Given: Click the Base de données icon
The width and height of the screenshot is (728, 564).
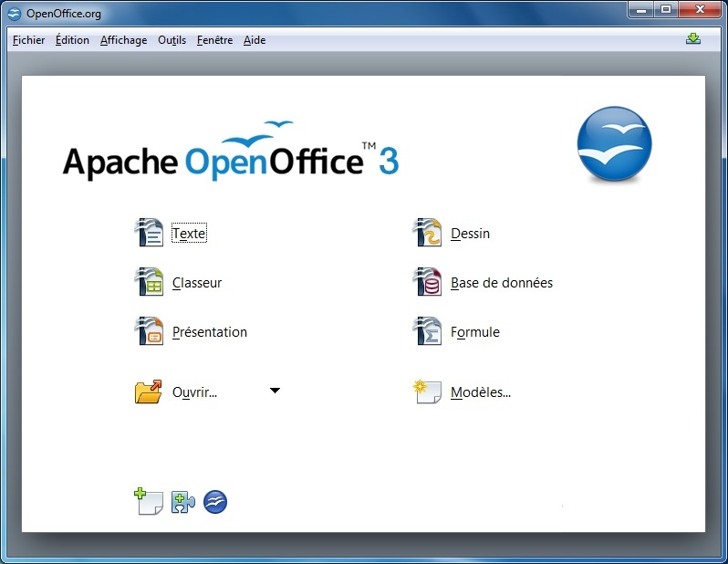Looking at the screenshot, I should point(428,283).
